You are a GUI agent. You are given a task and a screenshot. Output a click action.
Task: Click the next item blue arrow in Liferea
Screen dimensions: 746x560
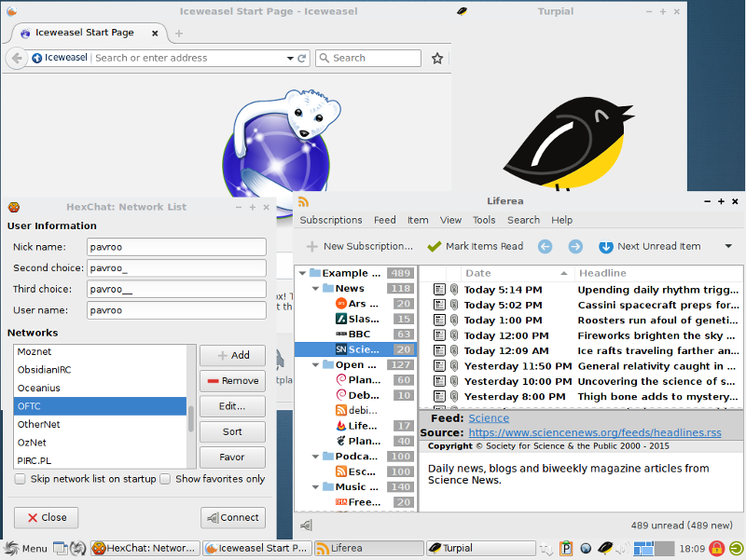[575, 246]
